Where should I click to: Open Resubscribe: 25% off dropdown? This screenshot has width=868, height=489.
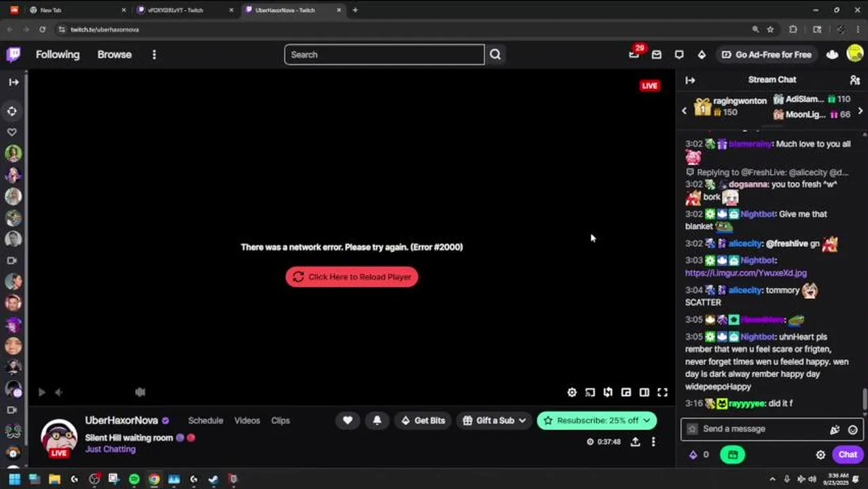click(596, 420)
